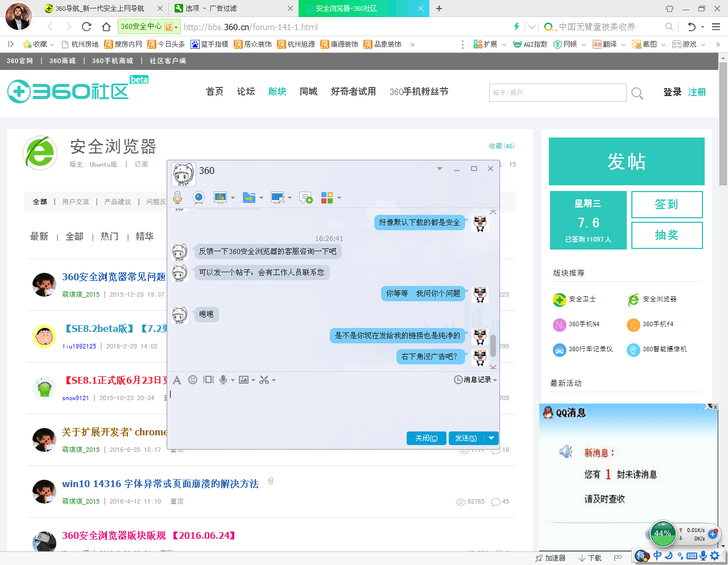Select the 精华 sort tab
The image size is (728, 565).
144,236
